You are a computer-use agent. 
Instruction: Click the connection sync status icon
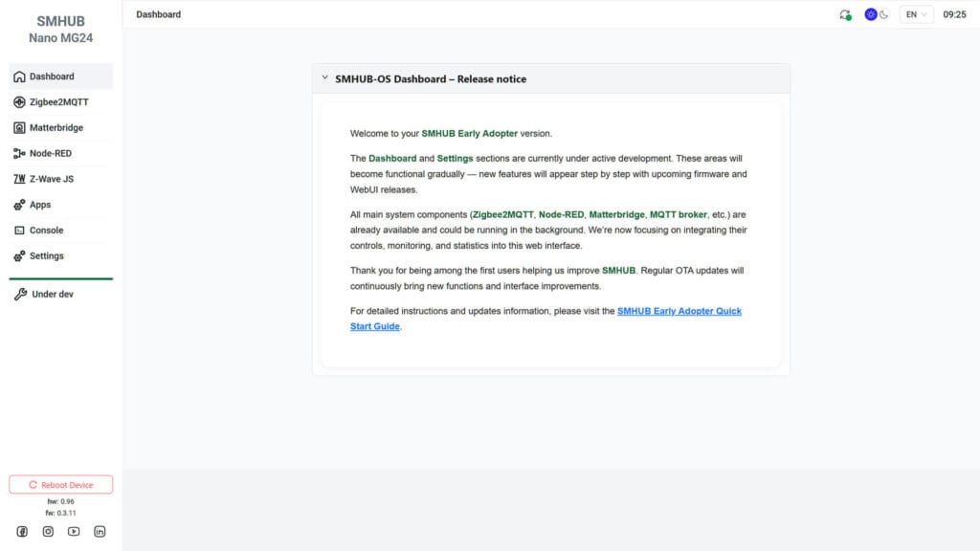(x=845, y=15)
